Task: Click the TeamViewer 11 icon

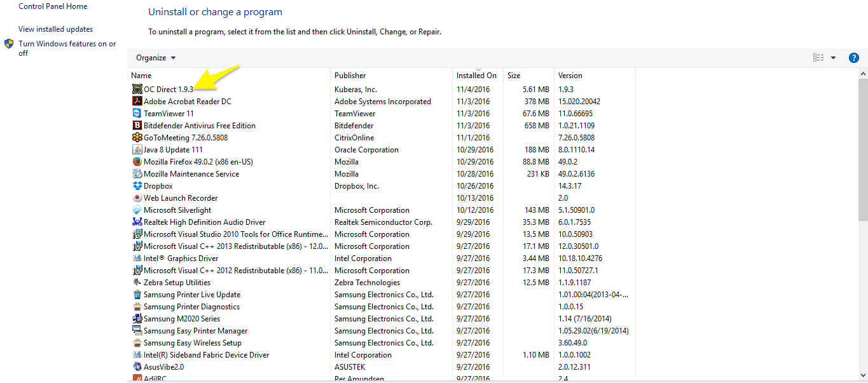Action: tap(137, 114)
